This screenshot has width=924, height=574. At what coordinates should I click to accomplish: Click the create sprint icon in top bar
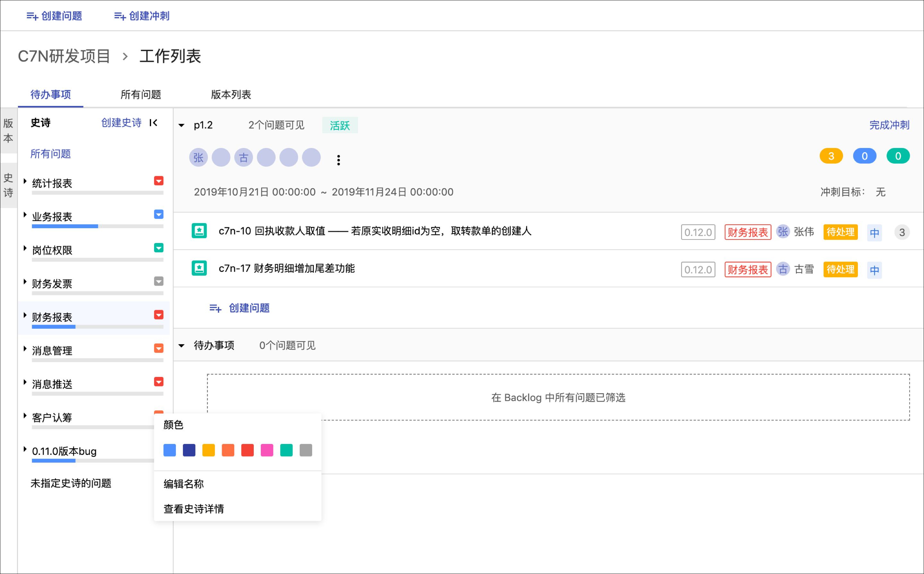click(x=120, y=16)
